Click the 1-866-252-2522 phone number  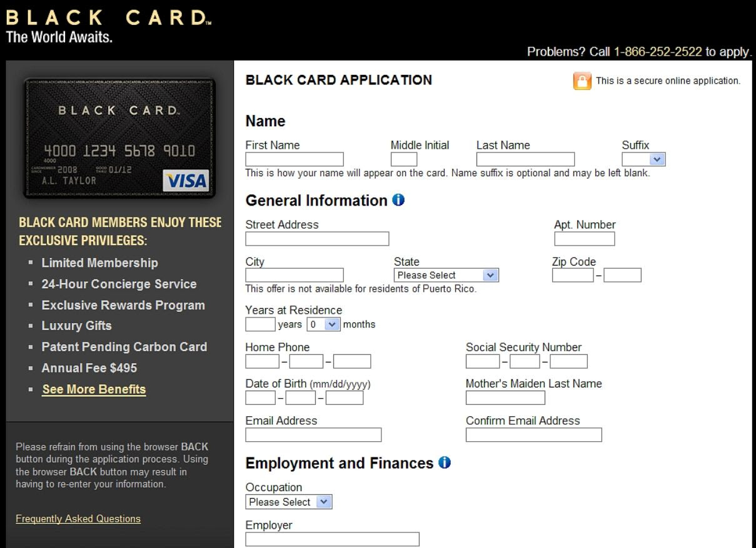point(658,52)
